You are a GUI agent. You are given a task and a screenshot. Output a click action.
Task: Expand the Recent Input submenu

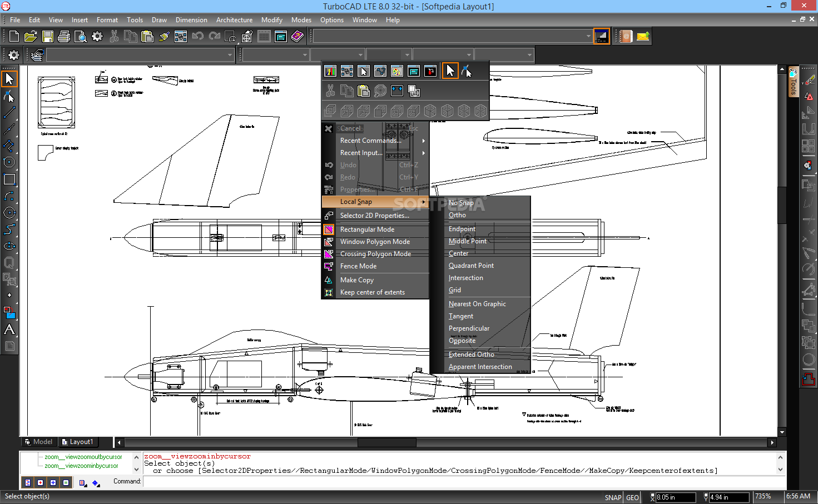(375, 153)
